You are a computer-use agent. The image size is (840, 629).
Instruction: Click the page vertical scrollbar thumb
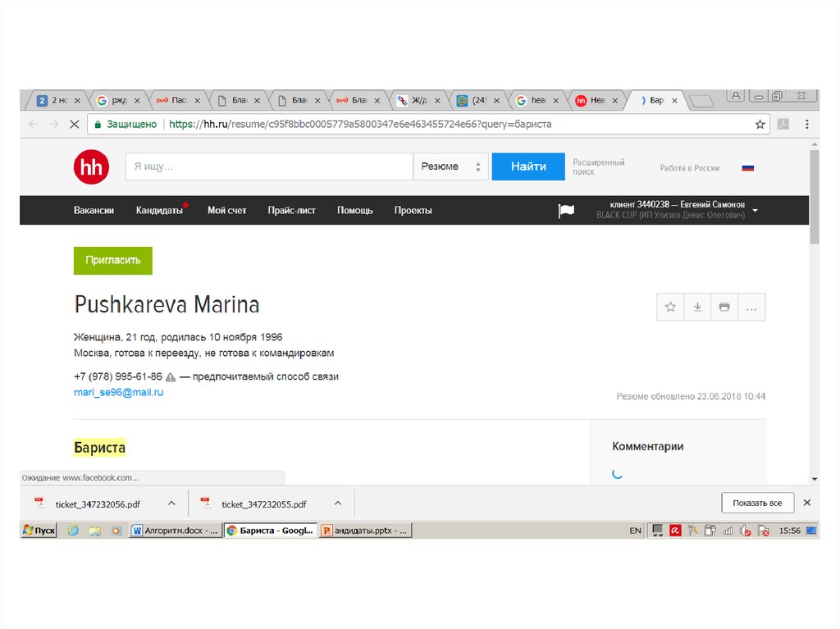click(x=815, y=197)
